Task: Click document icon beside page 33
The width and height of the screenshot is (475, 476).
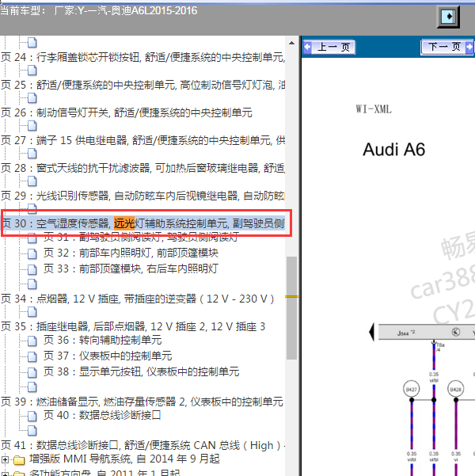Action: pos(32,269)
